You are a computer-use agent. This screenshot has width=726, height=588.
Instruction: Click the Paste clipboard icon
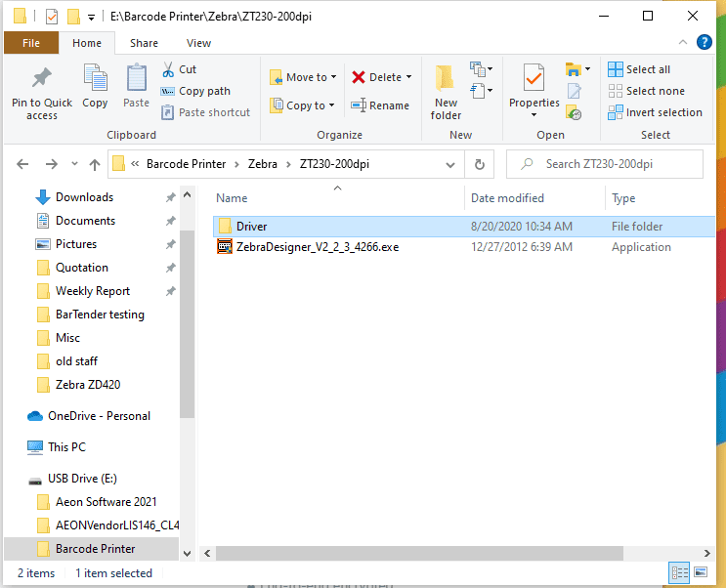pyautogui.click(x=136, y=78)
